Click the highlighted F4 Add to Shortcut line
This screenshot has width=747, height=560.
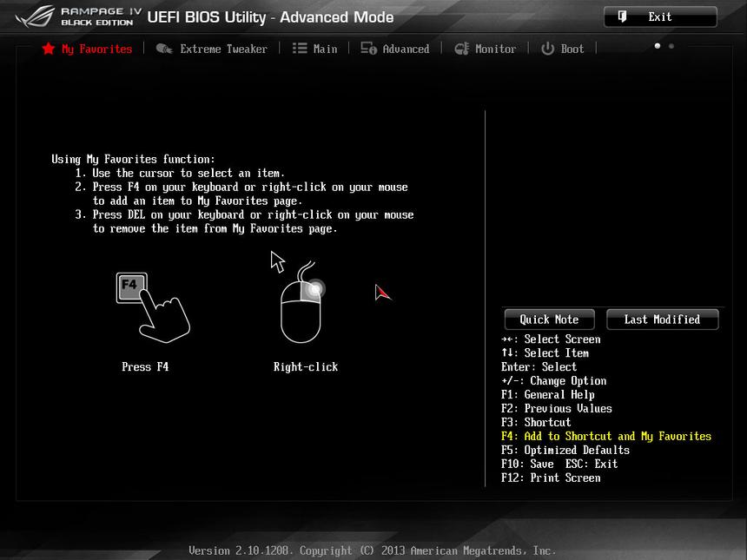(605, 436)
